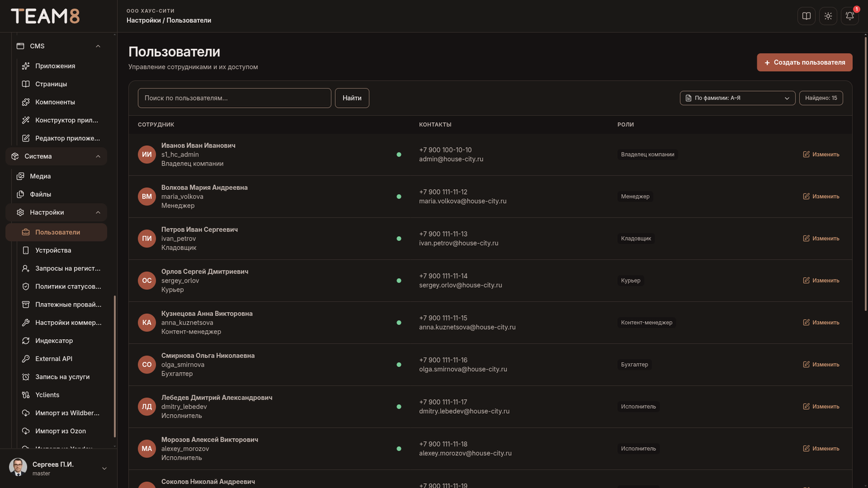
Task: Toggle light theme with sun icon
Action: (x=828, y=16)
